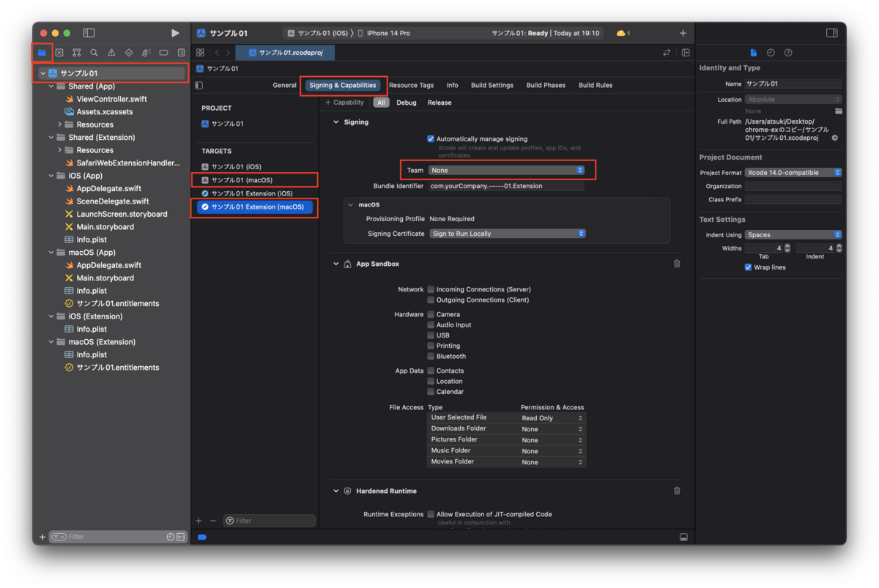This screenshot has width=879, height=588.
Task: Open the Signing Certificate dropdown
Action: point(507,234)
